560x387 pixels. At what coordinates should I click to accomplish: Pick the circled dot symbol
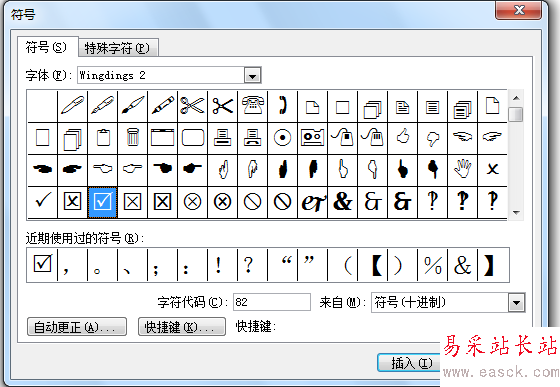282,138
